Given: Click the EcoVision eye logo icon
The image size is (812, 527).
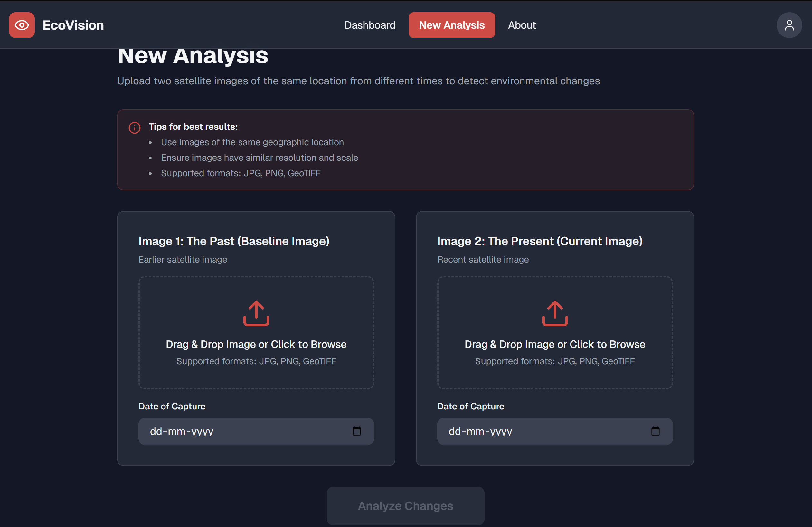Looking at the screenshot, I should tap(22, 25).
